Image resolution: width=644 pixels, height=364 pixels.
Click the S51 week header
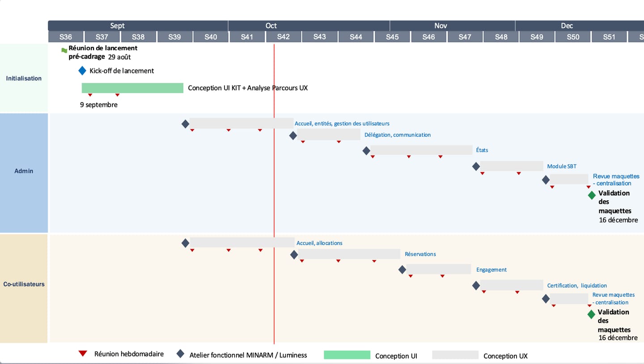click(609, 37)
